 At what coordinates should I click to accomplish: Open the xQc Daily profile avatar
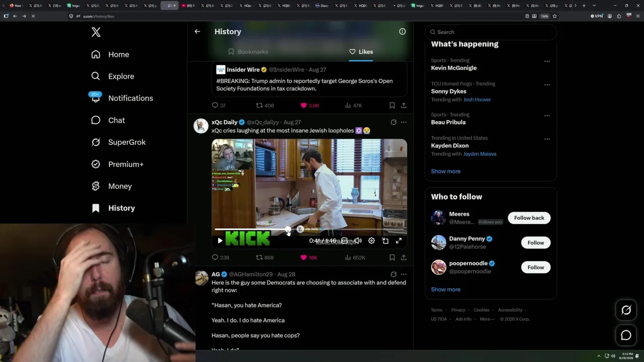tap(201, 126)
